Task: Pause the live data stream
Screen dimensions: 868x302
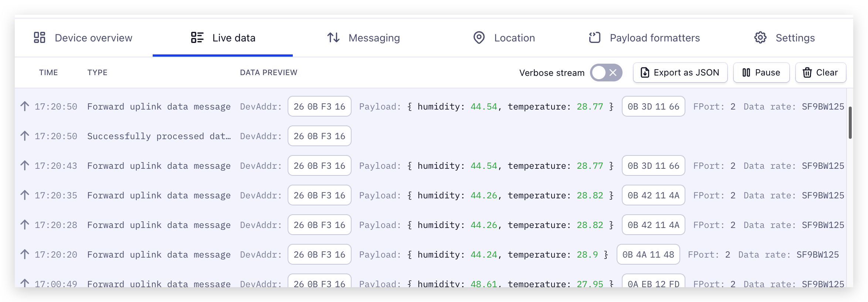Action: 762,73
